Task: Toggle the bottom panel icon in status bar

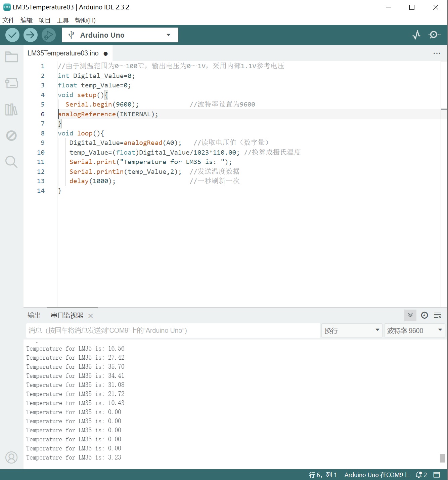Action: click(437, 475)
